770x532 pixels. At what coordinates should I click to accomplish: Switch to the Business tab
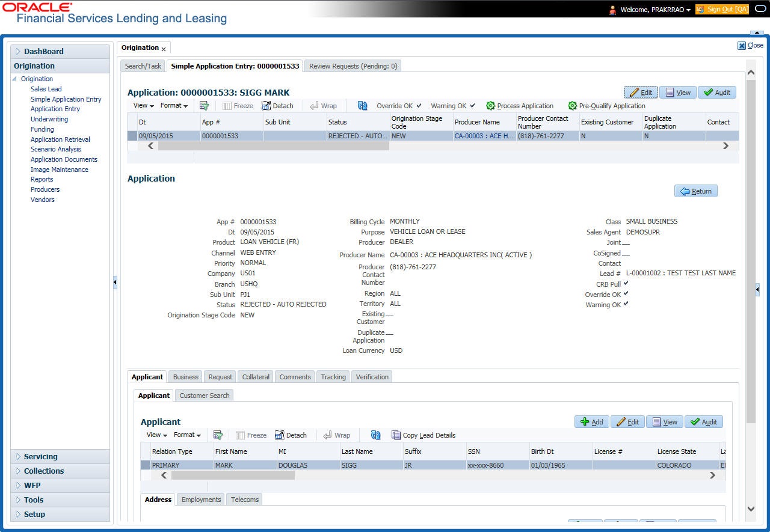point(186,377)
